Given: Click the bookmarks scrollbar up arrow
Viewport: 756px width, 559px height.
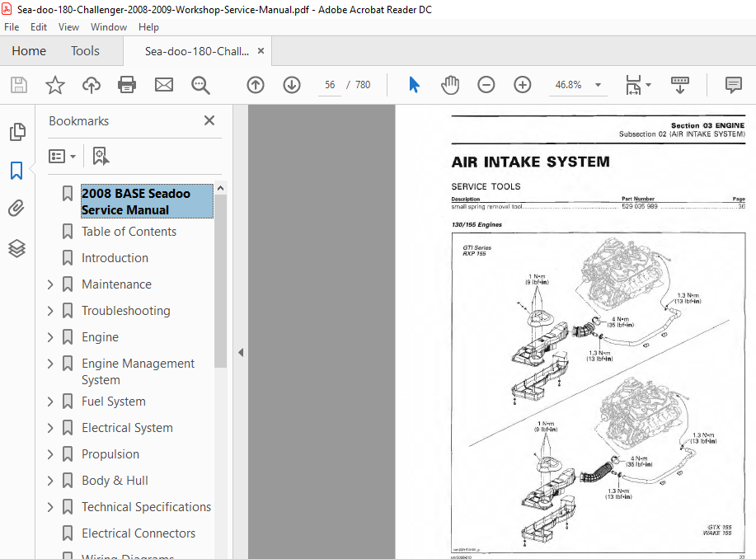Looking at the screenshot, I should point(220,188).
